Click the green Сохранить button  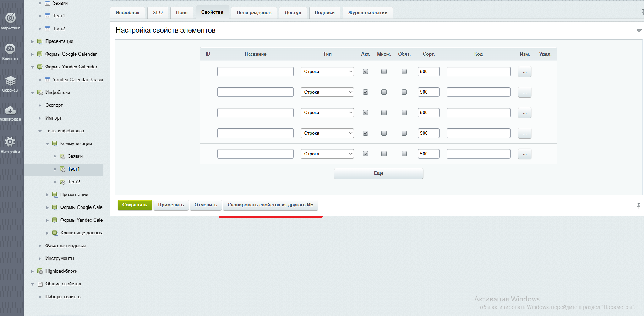pos(135,205)
